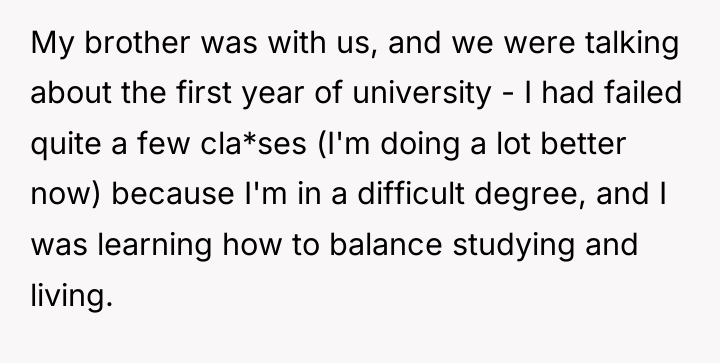This screenshot has height=363, width=720.
Task: Click the word "better" in third line
Action: [583, 143]
